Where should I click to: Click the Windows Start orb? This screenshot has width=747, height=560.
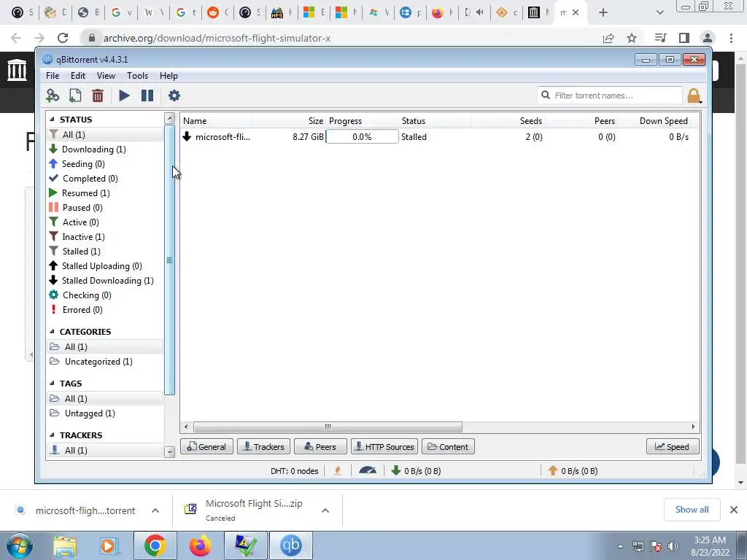click(19, 545)
